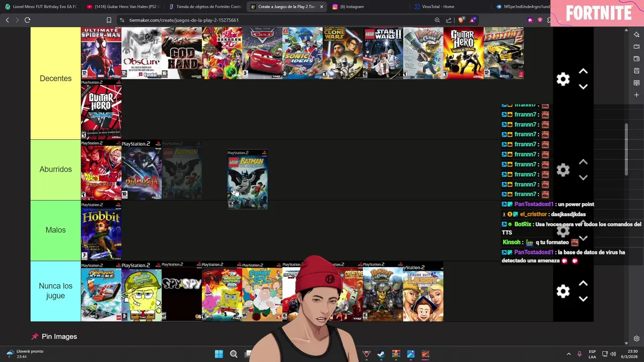The image size is (644, 362).
Task: Click the Malos tier label
Action: (x=55, y=230)
